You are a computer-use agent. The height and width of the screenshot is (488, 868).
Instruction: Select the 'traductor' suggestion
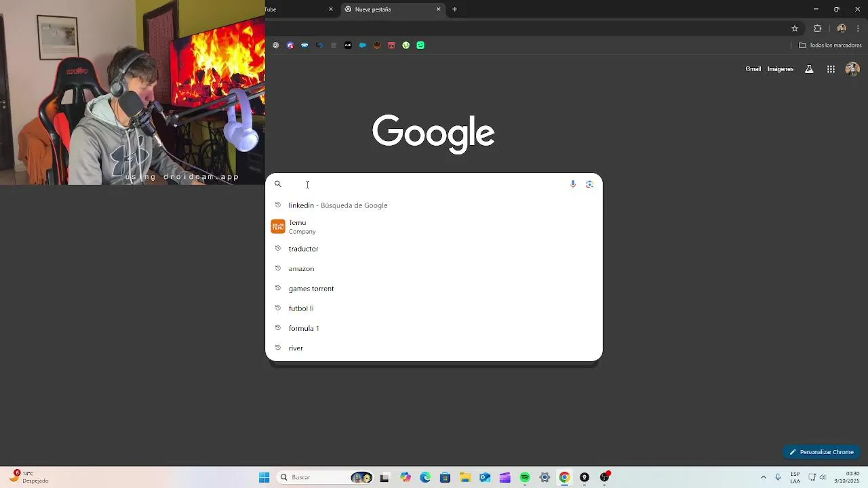[434, 249]
